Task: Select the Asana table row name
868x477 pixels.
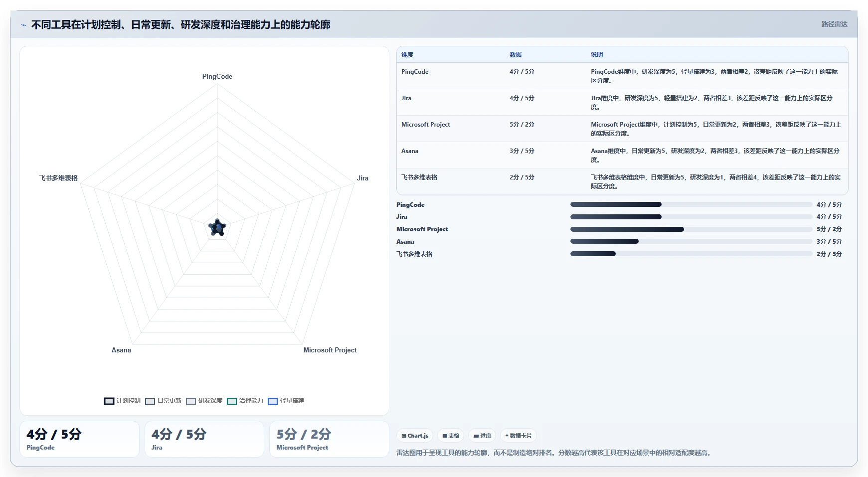Action: pyautogui.click(x=410, y=151)
